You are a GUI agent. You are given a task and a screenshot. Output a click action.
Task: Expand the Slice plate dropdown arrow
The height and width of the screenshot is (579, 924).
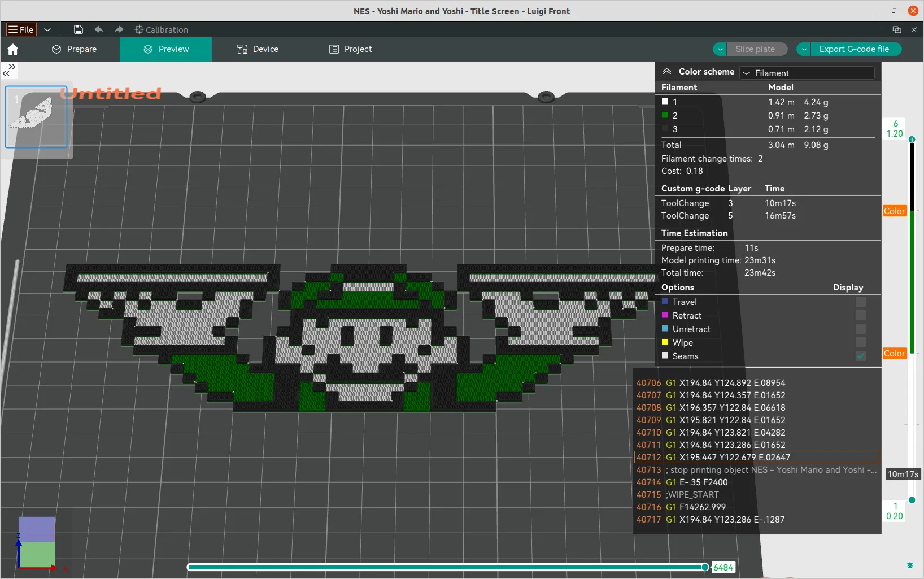(x=720, y=49)
